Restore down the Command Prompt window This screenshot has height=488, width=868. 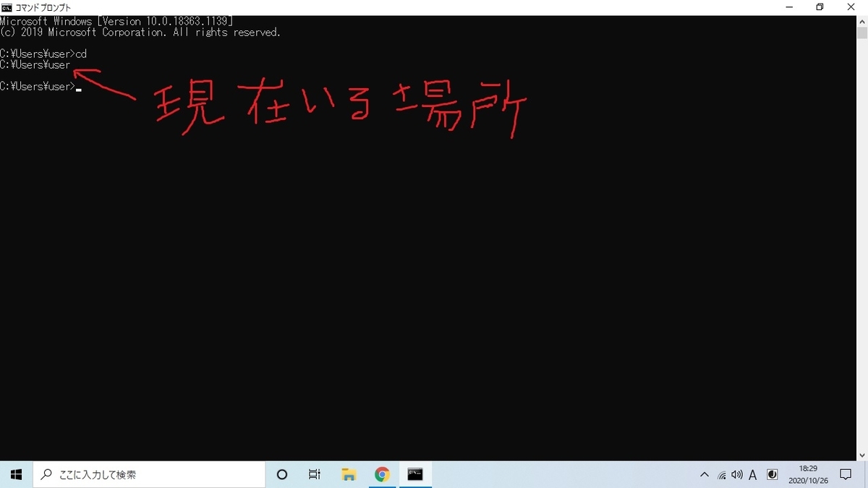(820, 7)
